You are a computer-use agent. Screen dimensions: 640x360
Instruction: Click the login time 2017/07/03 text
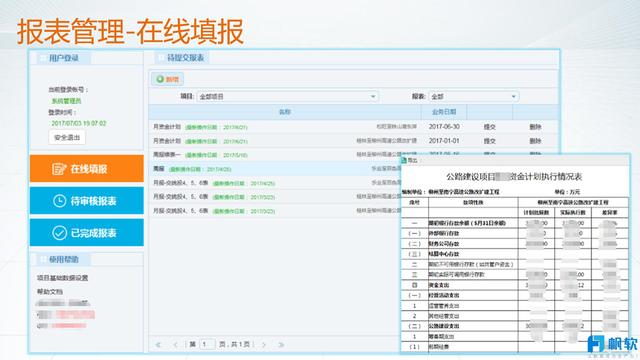click(78, 123)
